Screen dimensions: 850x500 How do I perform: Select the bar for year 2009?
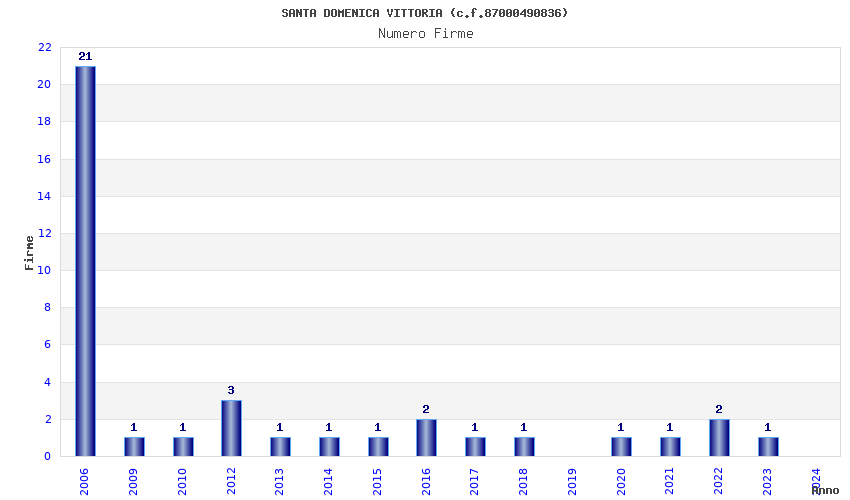134,447
